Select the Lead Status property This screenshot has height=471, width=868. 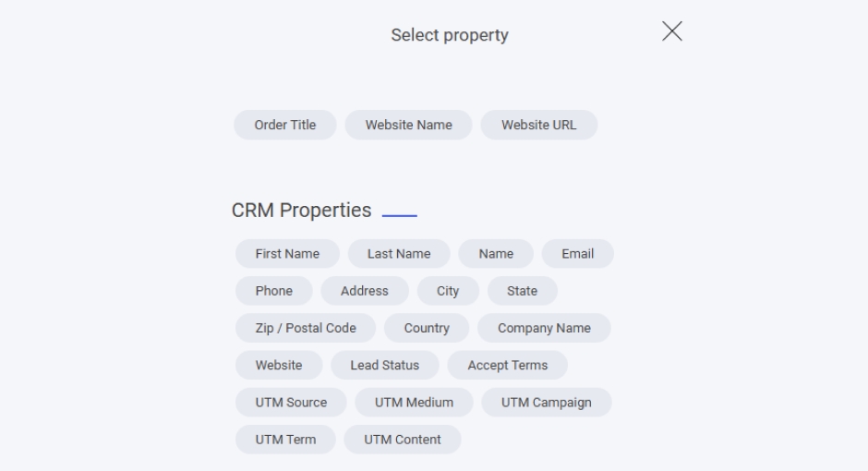coord(384,365)
